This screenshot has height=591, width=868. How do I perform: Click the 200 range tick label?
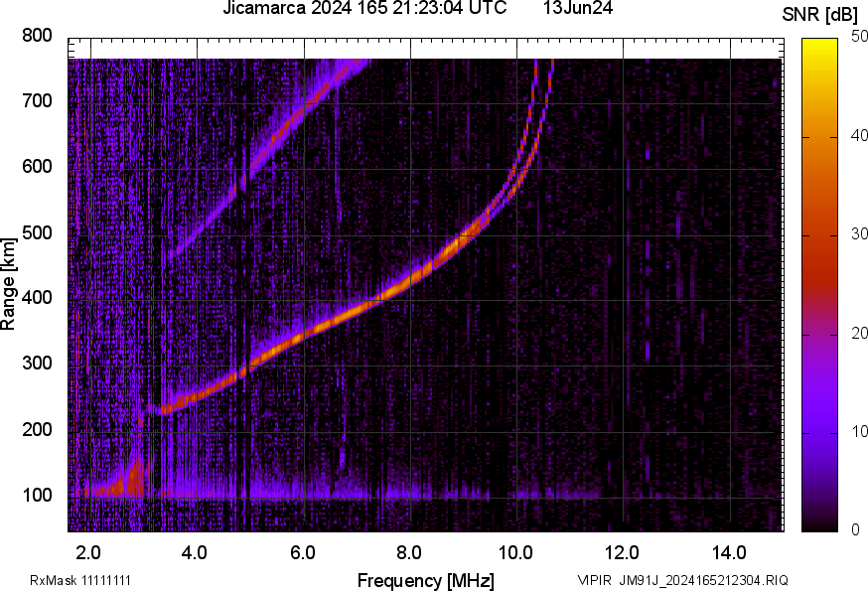(x=37, y=429)
